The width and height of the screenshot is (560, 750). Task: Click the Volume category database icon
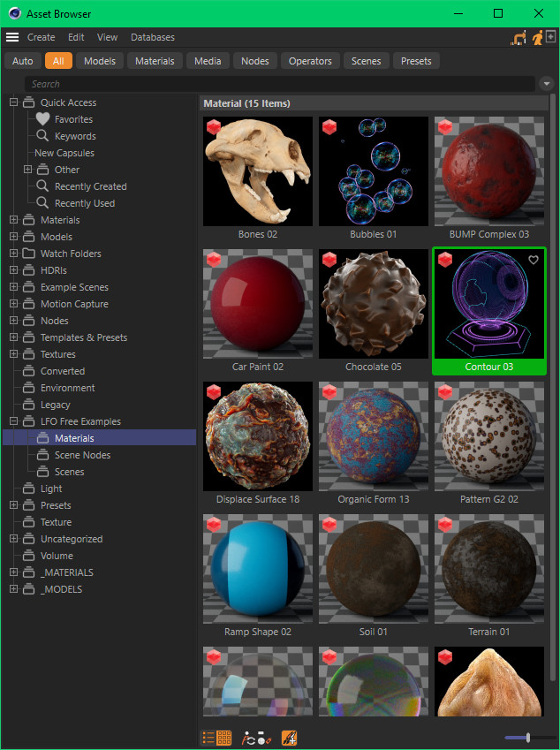point(28,555)
